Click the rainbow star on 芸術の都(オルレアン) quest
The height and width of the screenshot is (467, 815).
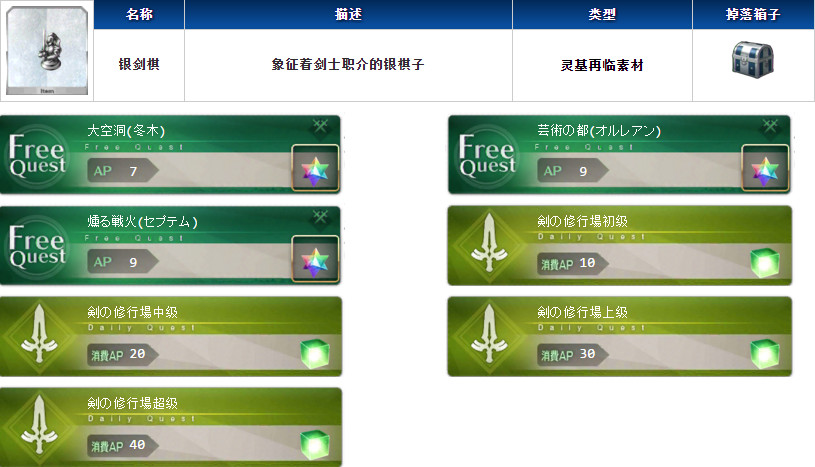point(765,168)
